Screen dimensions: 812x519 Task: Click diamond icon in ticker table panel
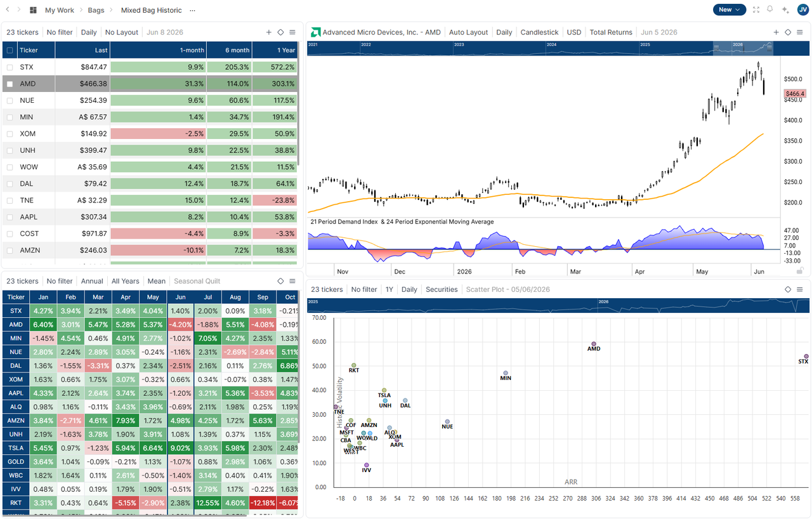(x=280, y=32)
